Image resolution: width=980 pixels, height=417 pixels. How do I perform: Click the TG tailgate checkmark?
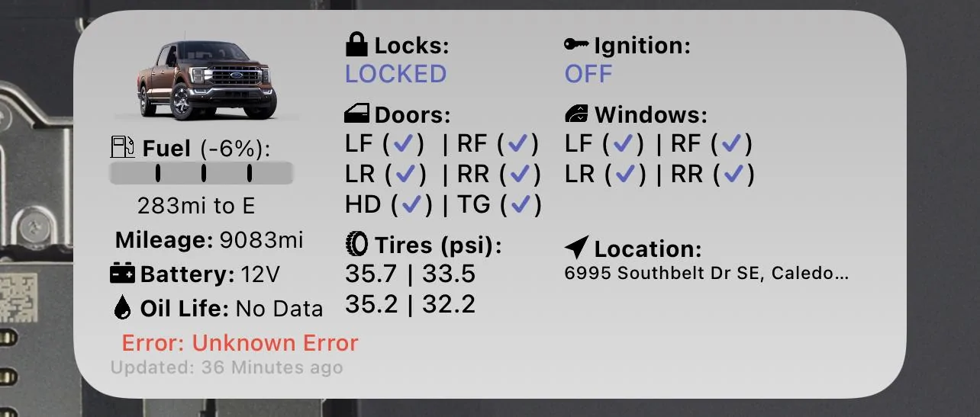point(521,204)
